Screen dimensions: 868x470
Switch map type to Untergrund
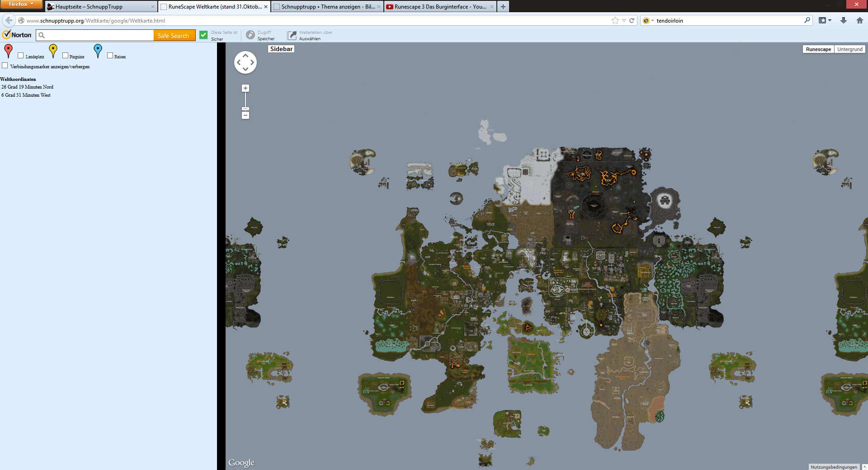[849, 49]
